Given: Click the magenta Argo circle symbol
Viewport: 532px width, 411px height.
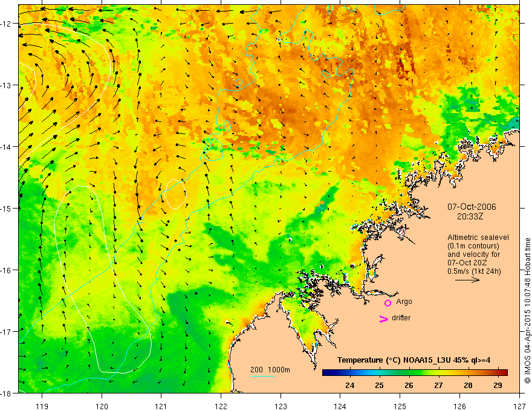Looking at the screenshot, I should click(x=388, y=303).
